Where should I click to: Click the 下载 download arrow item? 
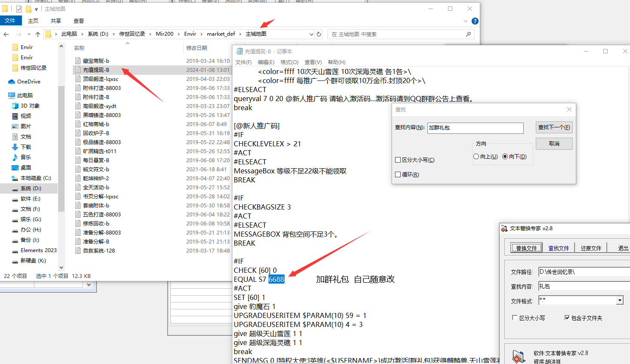pyautogui.click(x=15, y=147)
